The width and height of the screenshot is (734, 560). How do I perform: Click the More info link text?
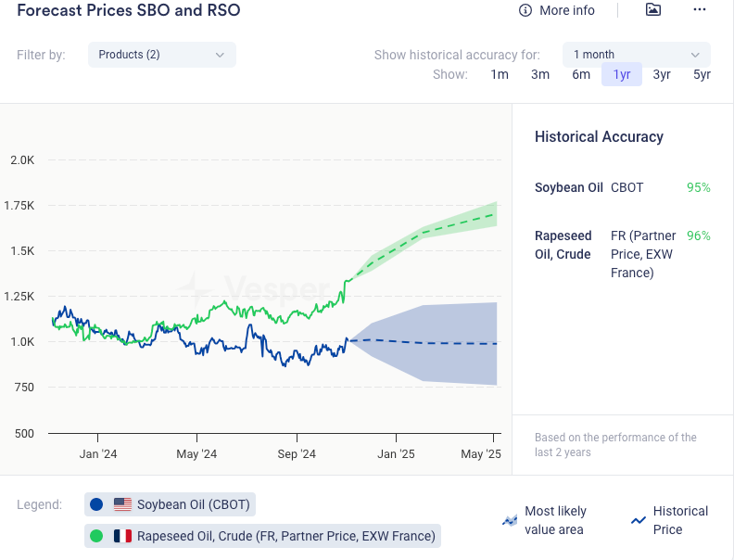click(567, 10)
